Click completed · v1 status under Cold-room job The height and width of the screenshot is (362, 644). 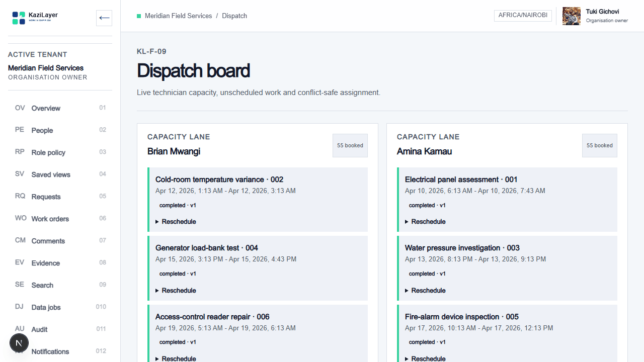(178, 205)
